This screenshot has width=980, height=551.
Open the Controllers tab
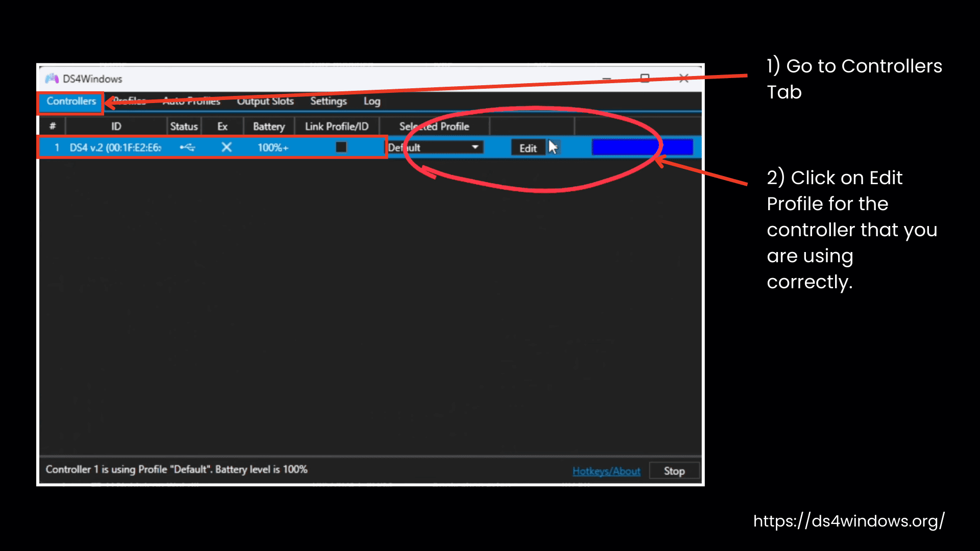point(71,101)
